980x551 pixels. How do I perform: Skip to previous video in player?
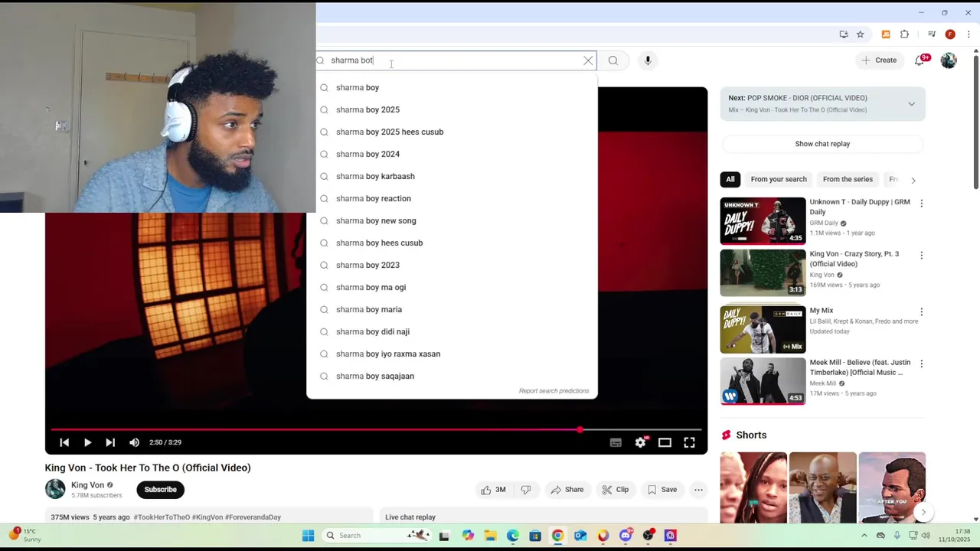click(64, 442)
